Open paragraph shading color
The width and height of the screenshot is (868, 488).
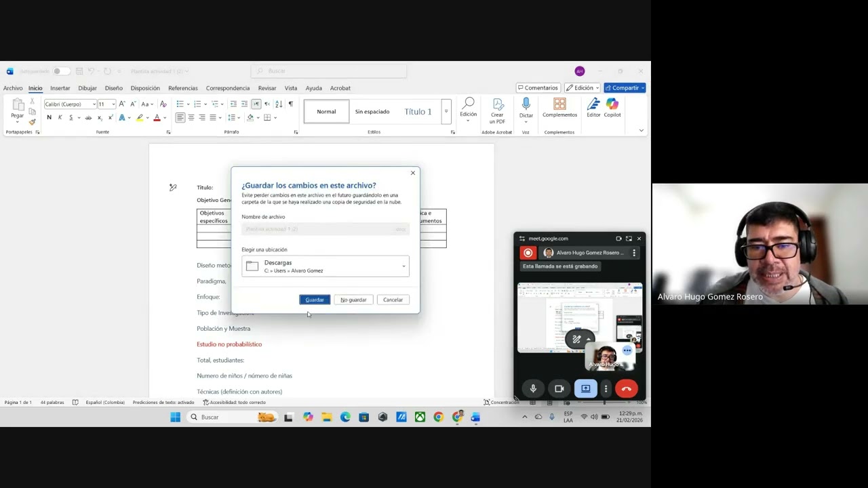click(x=250, y=118)
